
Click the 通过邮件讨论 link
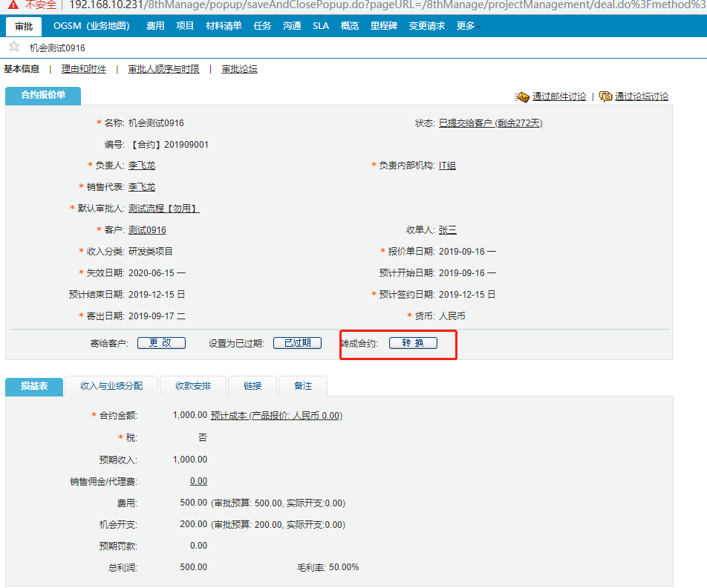click(559, 97)
